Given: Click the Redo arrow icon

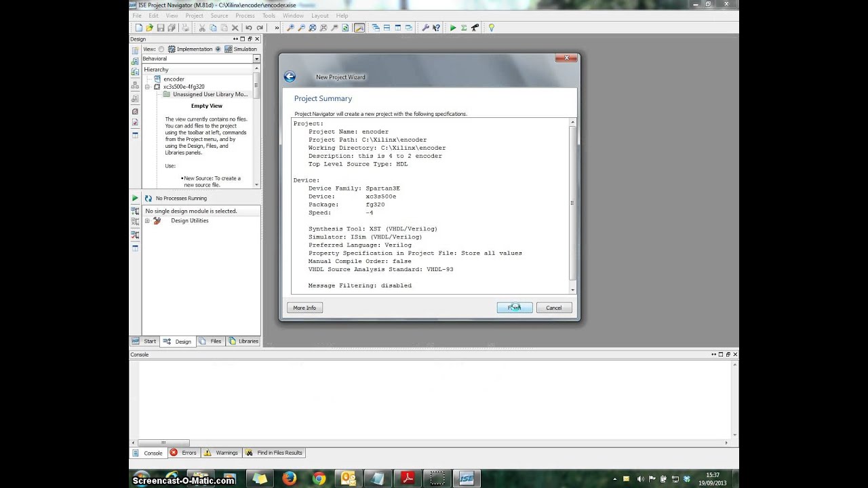Looking at the screenshot, I should 260,28.
